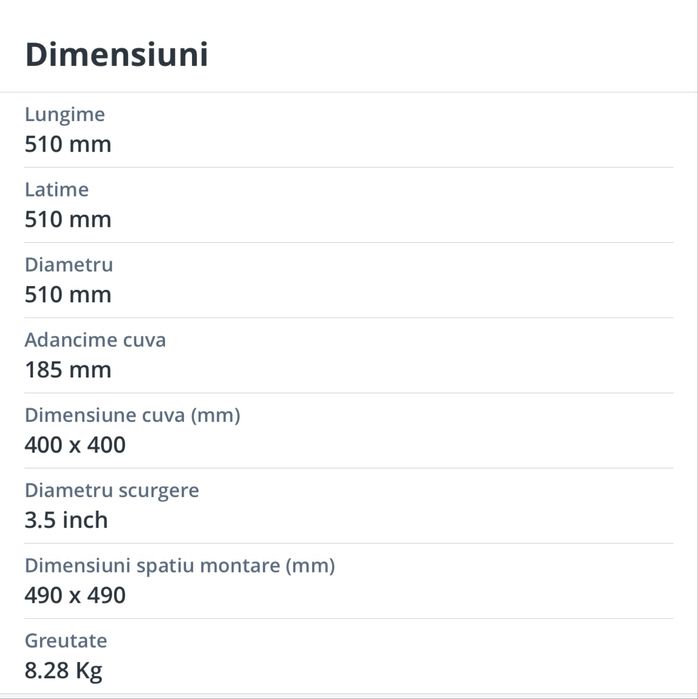Click the Dimensiuni spatiu montare label text

tap(151, 566)
